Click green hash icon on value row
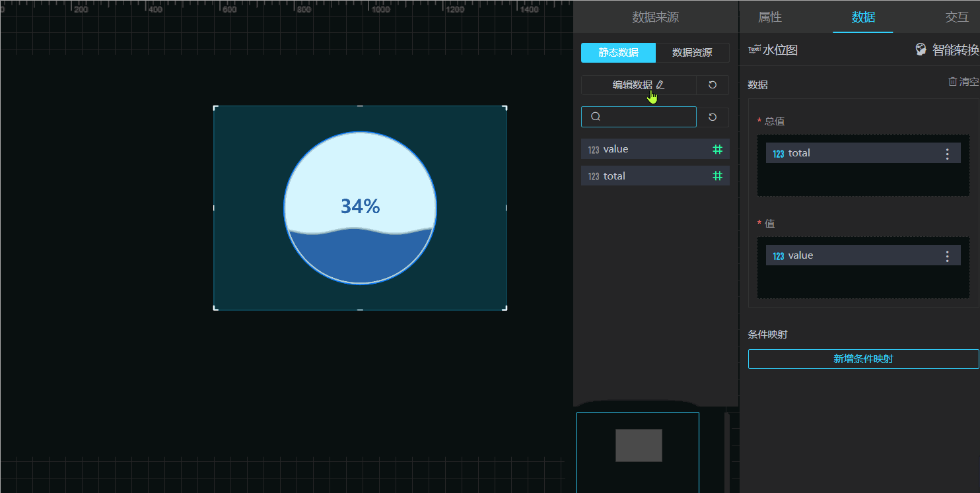 coord(718,149)
